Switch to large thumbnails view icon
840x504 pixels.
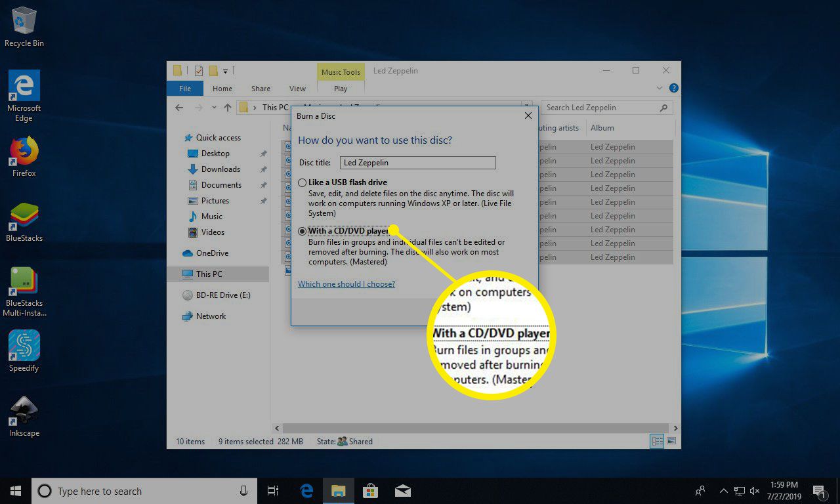coord(670,442)
